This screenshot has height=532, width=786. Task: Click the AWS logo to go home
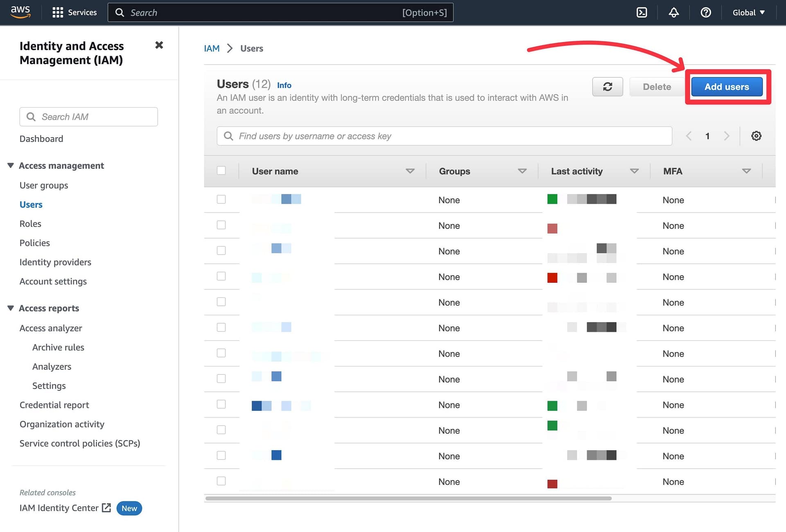(x=20, y=12)
